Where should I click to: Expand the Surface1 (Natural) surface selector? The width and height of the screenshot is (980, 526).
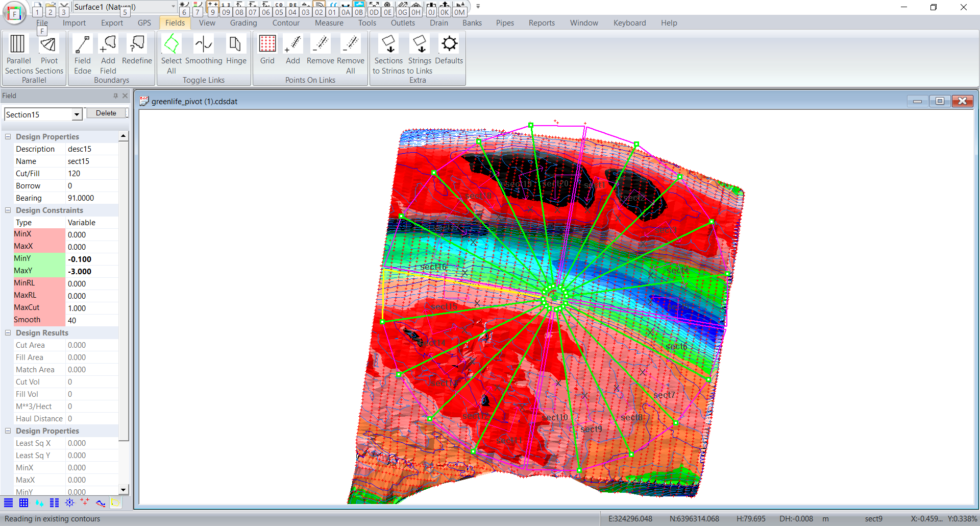coord(173,7)
